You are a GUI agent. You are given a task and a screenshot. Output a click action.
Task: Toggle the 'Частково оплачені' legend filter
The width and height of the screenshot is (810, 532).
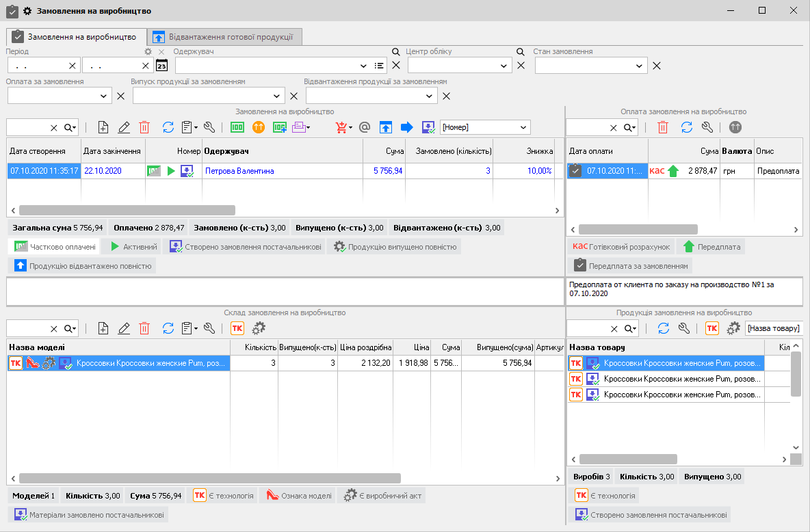point(55,246)
